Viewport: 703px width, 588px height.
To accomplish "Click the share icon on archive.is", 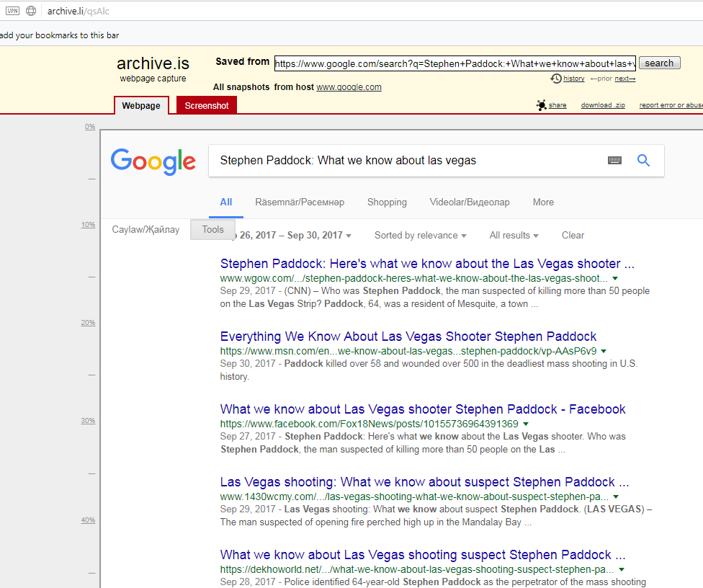I will pos(542,105).
